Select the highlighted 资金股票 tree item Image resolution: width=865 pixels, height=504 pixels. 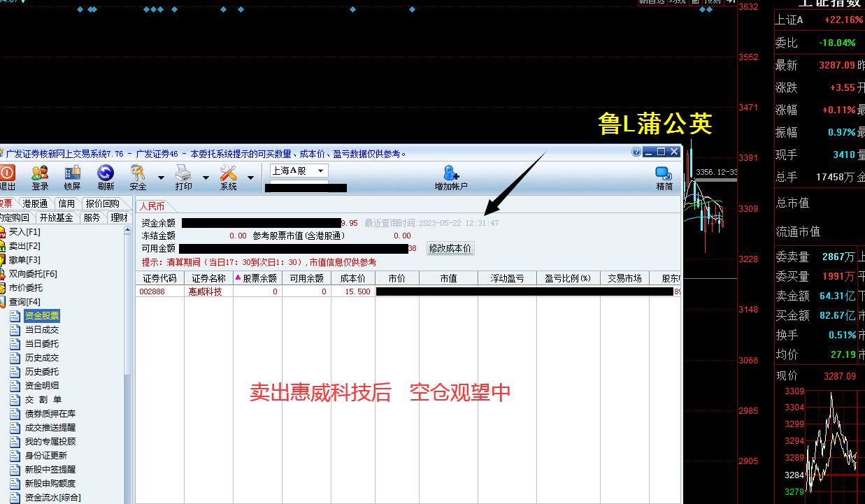42,316
